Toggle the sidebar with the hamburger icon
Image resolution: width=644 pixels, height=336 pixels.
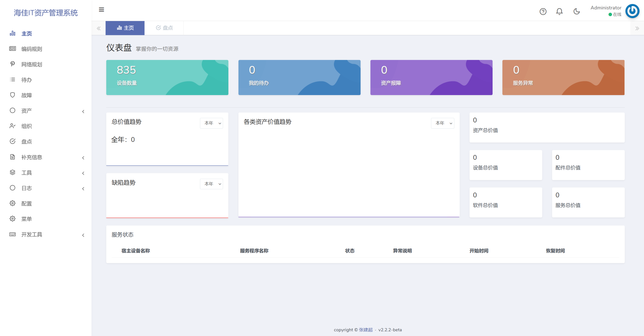point(101,10)
